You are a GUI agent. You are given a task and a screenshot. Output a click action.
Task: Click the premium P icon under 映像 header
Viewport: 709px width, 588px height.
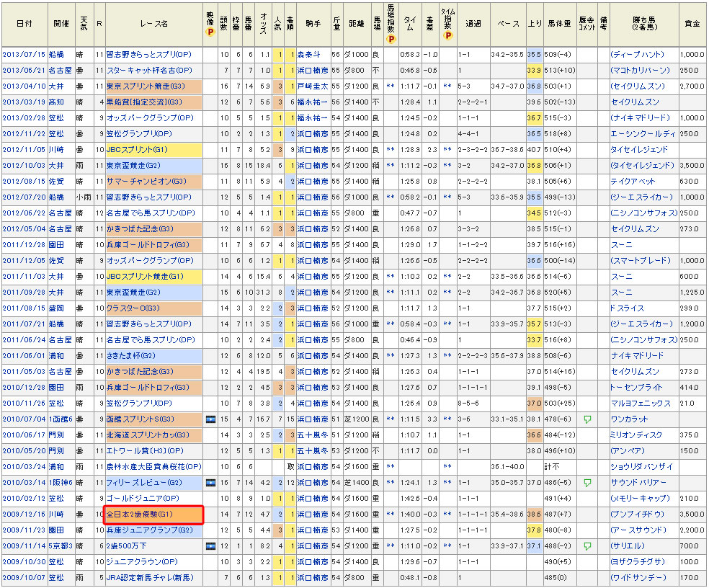[x=210, y=32]
